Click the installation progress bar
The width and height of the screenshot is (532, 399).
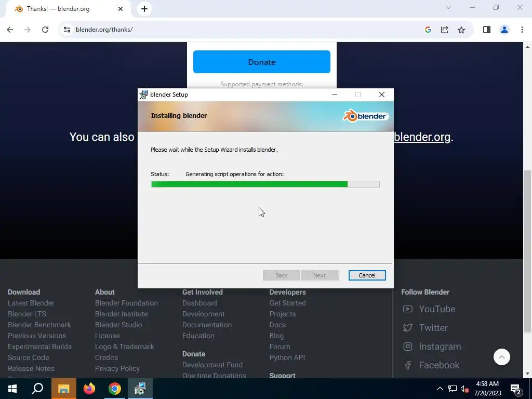[x=265, y=184]
